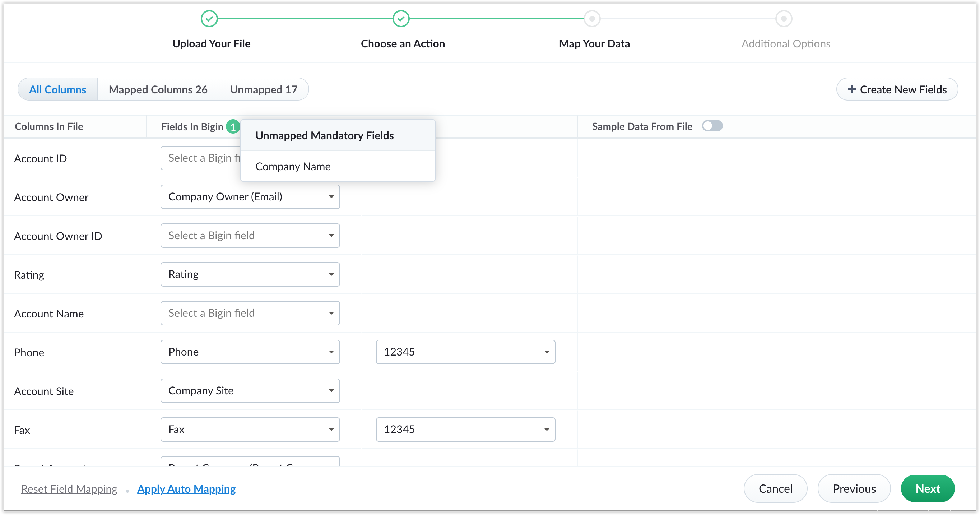Screen dimensions: 980x515
Task: Switch to the Mapped Columns 26 tab
Action: click(x=158, y=89)
